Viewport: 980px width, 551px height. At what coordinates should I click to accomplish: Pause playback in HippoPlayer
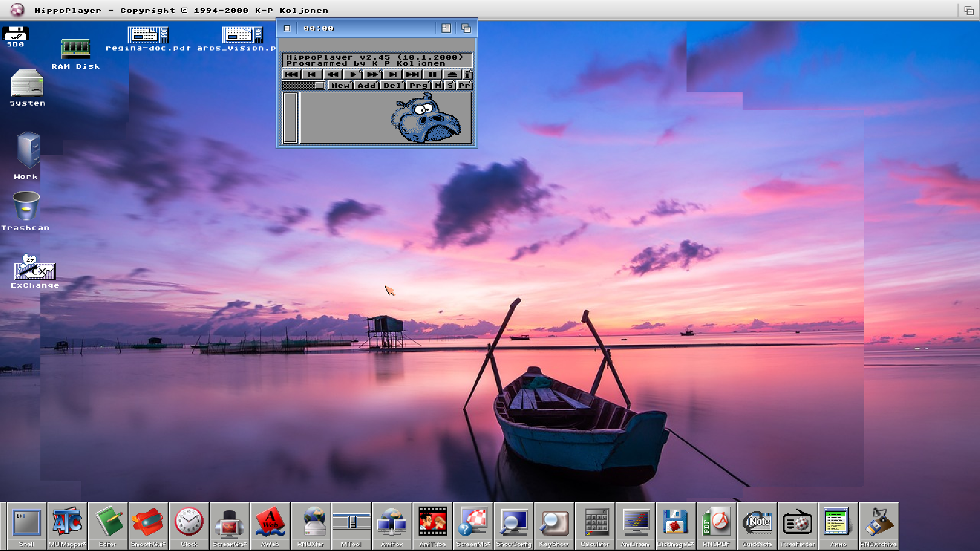click(432, 74)
